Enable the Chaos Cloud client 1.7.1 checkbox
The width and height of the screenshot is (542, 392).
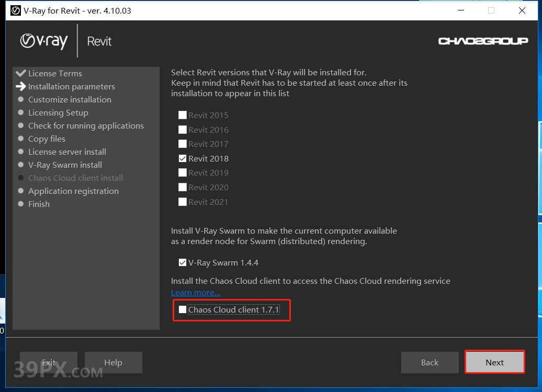(x=183, y=309)
